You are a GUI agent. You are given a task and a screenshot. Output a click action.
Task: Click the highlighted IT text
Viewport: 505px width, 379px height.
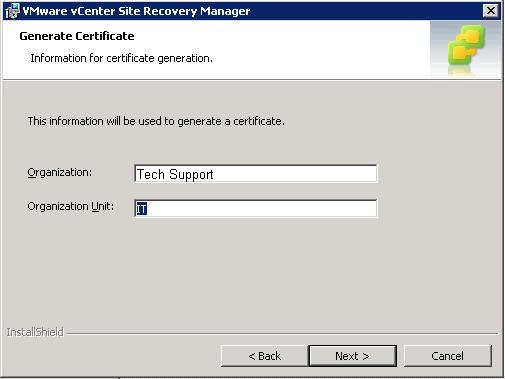pyautogui.click(x=141, y=209)
